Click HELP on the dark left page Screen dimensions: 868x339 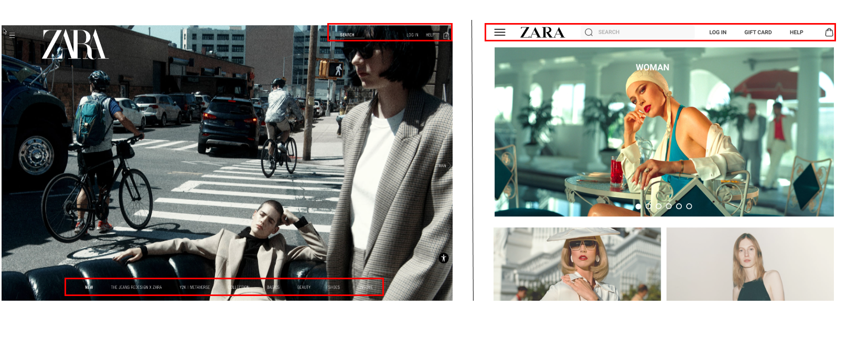pyautogui.click(x=430, y=35)
